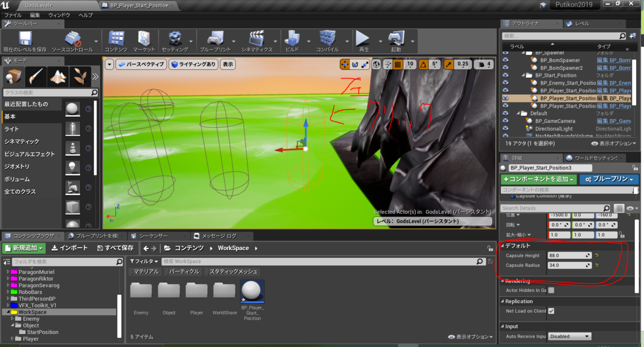Click Import (インポート) in content browser
Viewport: 644px width, 347px height.
[x=69, y=248]
